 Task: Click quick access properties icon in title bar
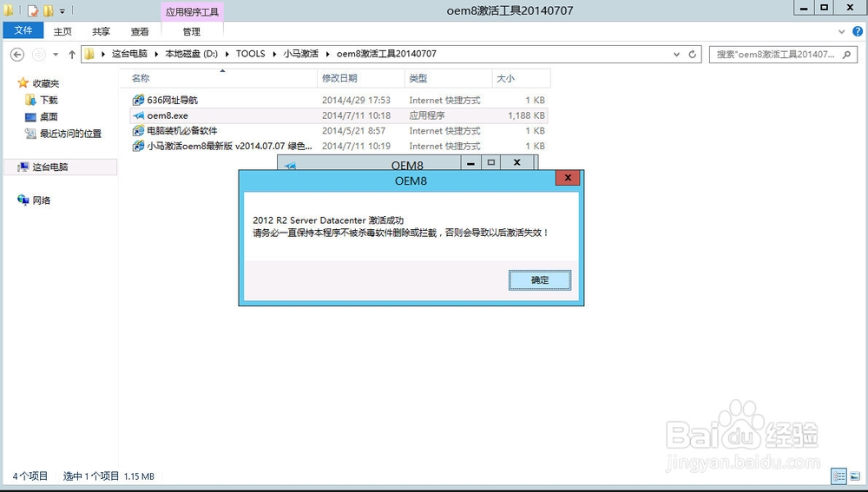[33, 10]
